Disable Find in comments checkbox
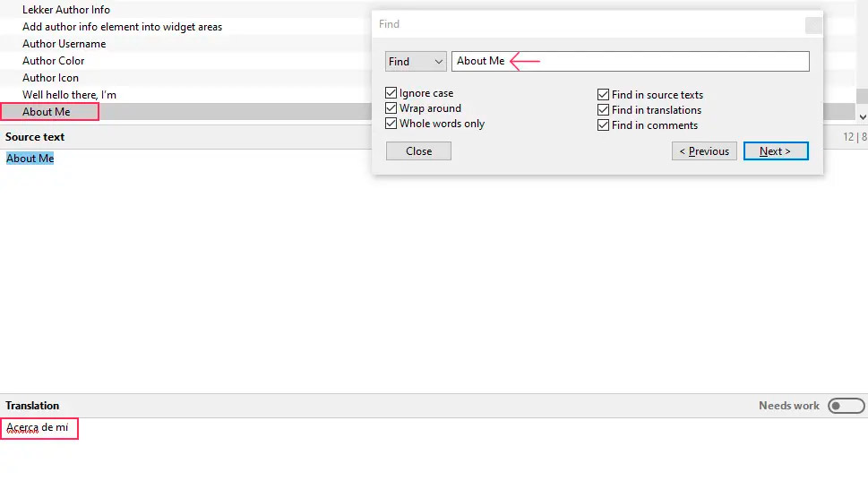 pos(604,125)
